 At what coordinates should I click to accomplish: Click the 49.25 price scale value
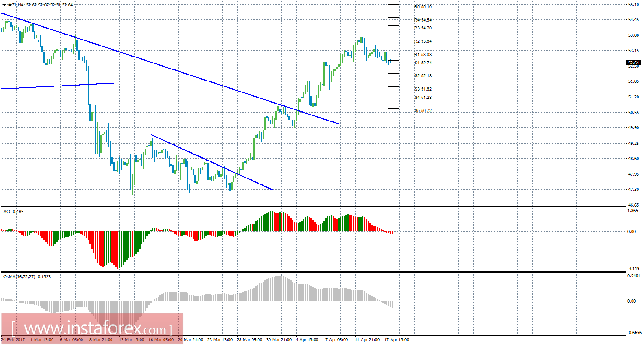coord(633,144)
